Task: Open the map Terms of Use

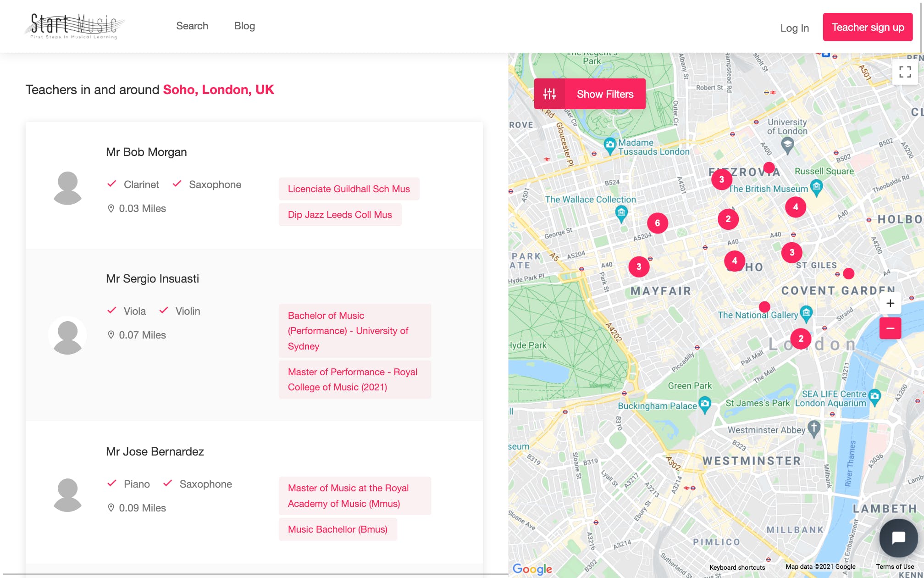Action: (895, 567)
